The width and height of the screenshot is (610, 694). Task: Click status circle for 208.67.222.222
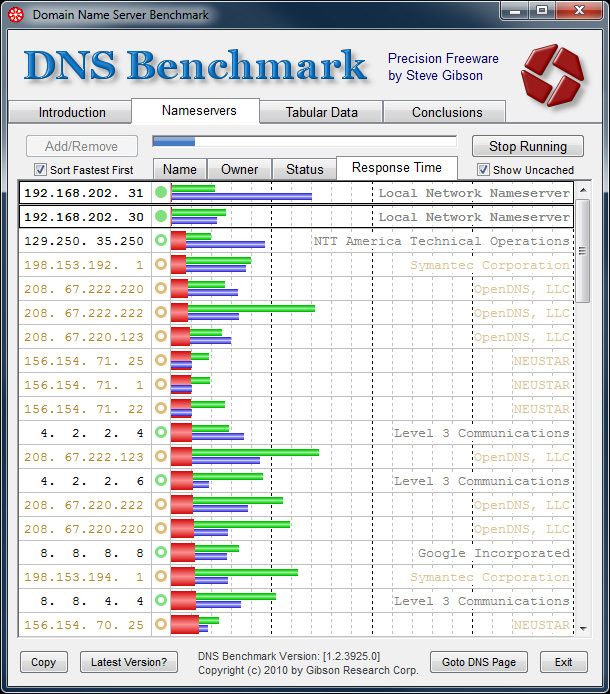tap(161, 312)
